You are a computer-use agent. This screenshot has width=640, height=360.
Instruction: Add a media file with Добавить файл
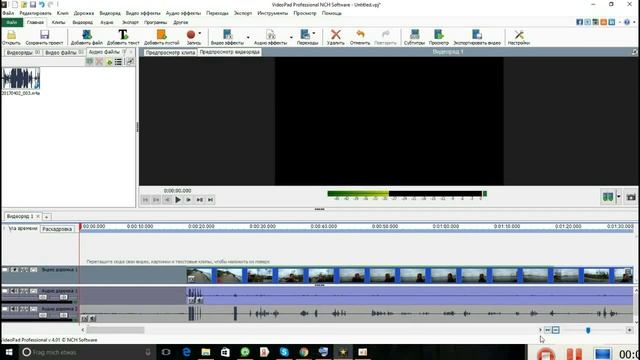87,37
